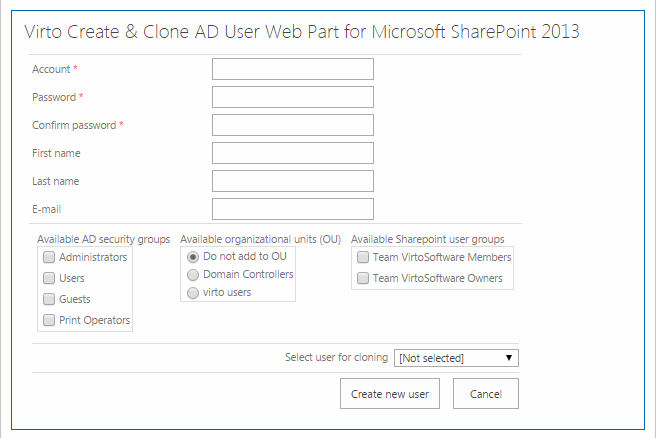Screen dimensions: 656x438
Task: Tick Team VirtoSoftware Owners checkbox
Action: [363, 278]
